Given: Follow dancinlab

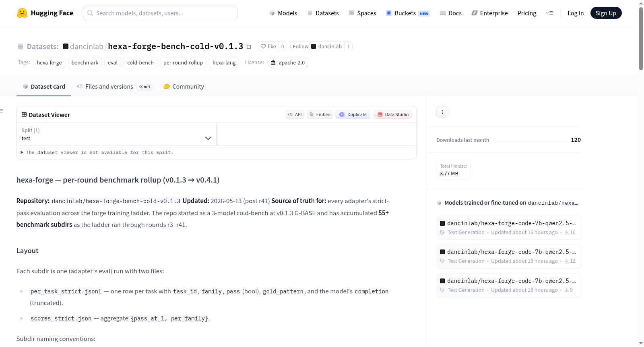Looking at the screenshot, I should click(317, 47).
